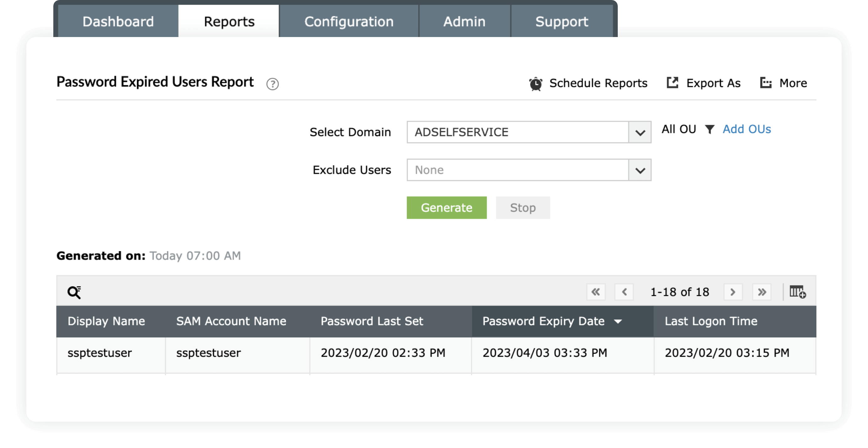This screenshot has width=868, height=448.
Task: Click the help question mark icon
Action: (272, 84)
